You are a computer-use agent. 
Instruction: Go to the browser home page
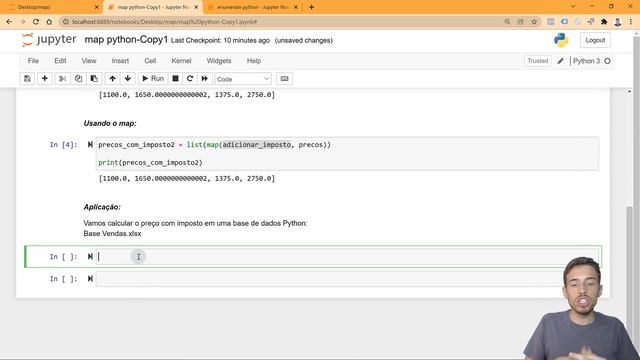[49, 22]
